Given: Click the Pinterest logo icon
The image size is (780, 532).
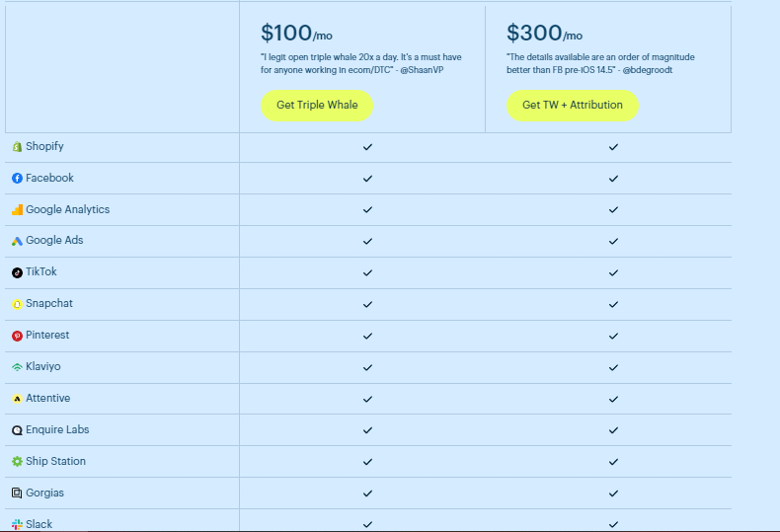Looking at the screenshot, I should click(x=17, y=336).
